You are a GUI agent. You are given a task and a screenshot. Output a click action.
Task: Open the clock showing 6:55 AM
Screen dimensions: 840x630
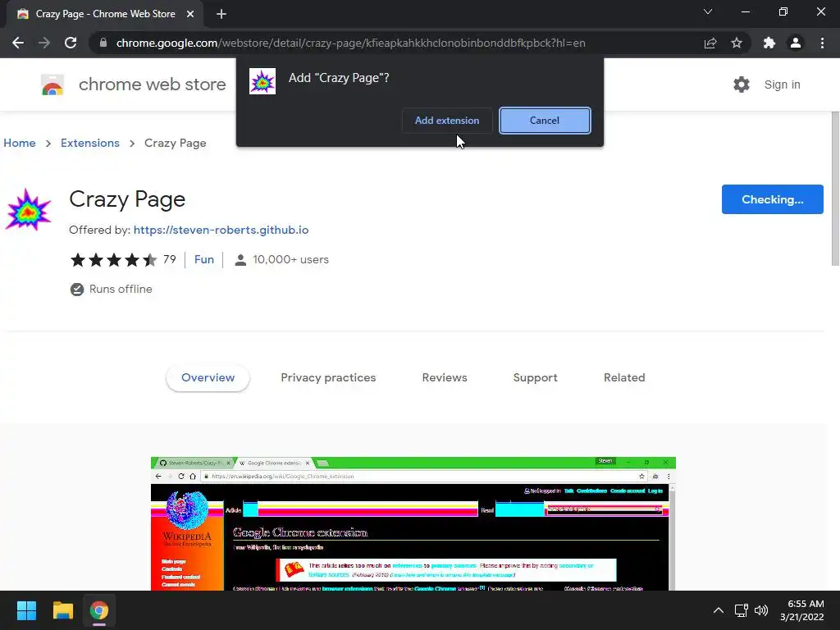pos(802,610)
